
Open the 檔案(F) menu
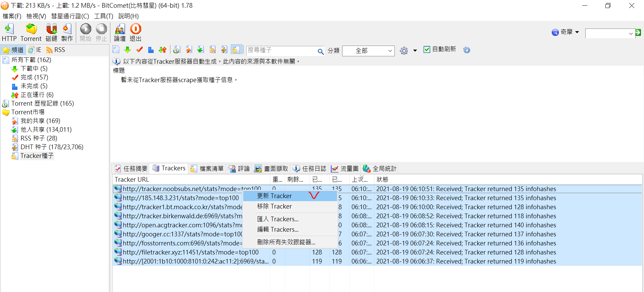[x=12, y=16]
